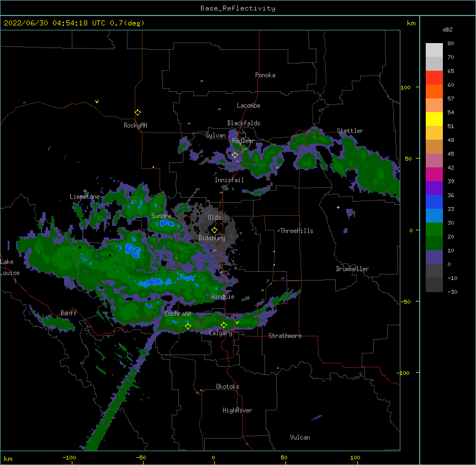This screenshot has width=476, height=465.
Task: Click the Stettler city label
Action: (x=350, y=131)
